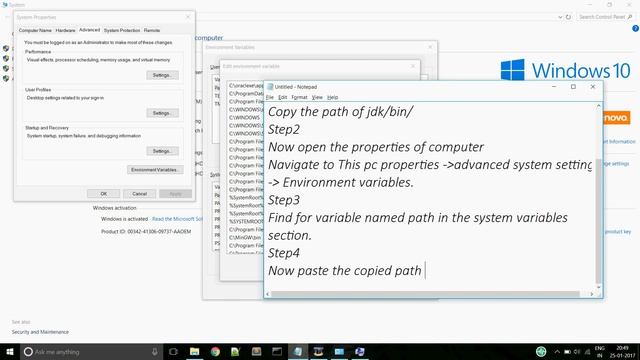Select the C:\ProgramData path entry
This screenshot has width=640, height=360.
[x=246, y=93]
